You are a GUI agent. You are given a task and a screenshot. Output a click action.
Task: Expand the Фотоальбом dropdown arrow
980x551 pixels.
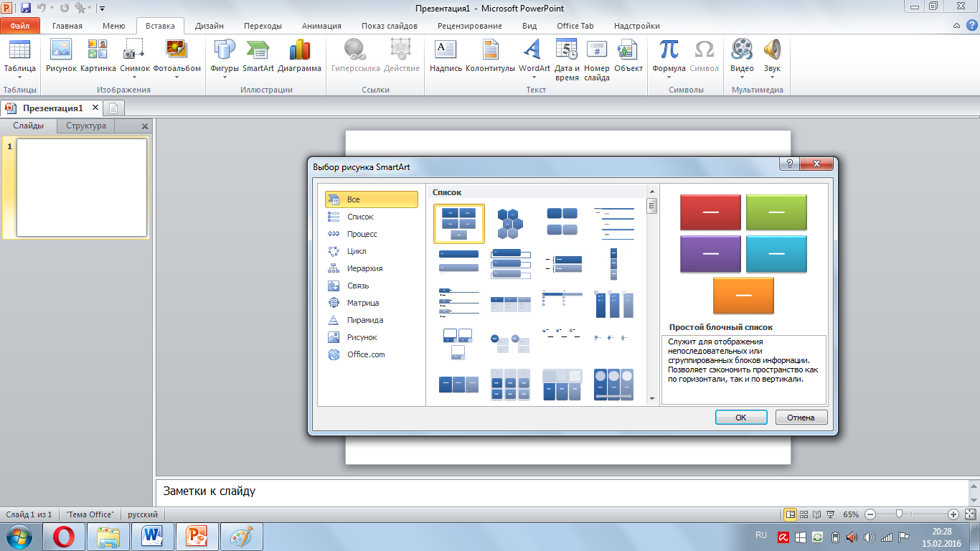(x=176, y=77)
